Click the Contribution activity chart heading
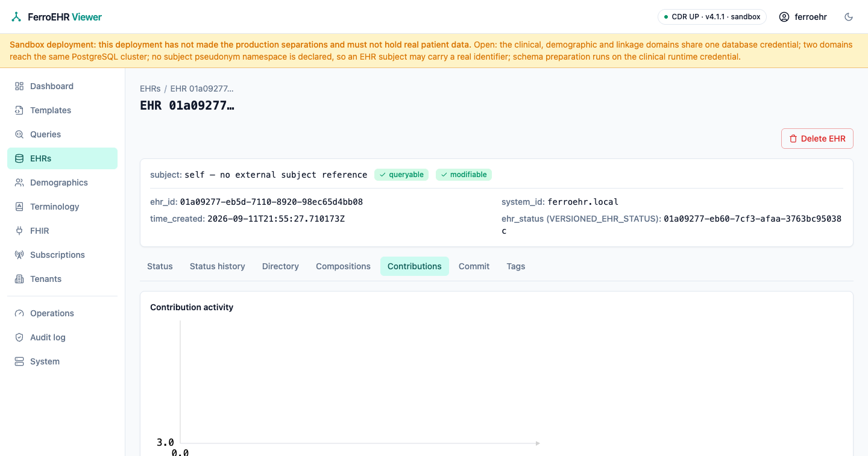 coord(192,307)
